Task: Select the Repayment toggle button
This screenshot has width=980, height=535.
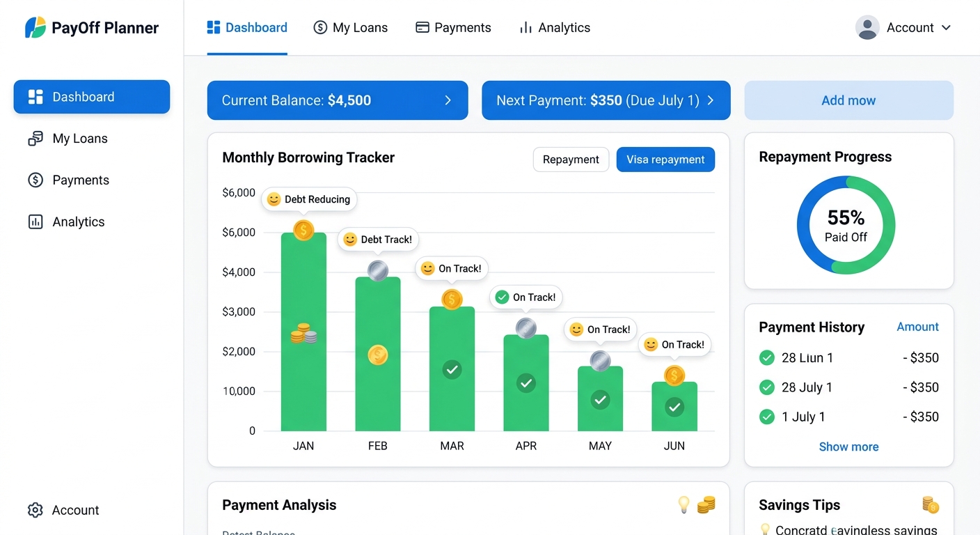Action: pos(571,160)
